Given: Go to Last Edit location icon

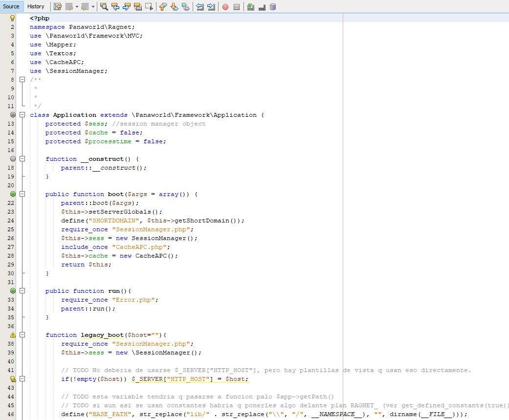Looking at the screenshot, I should 58,6.
